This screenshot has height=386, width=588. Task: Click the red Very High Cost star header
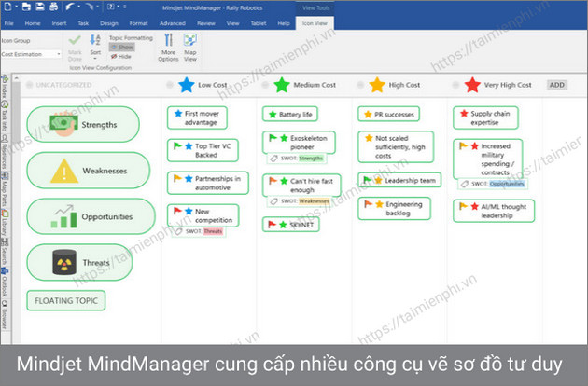pyautogui.click(x=472, y=85)
